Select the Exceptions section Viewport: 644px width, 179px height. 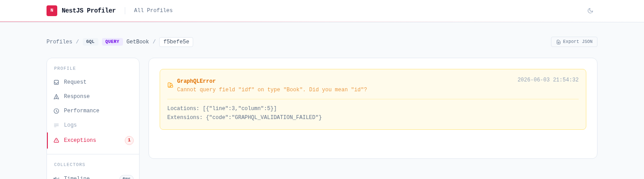pyautogui.click(x=93, y=141)
